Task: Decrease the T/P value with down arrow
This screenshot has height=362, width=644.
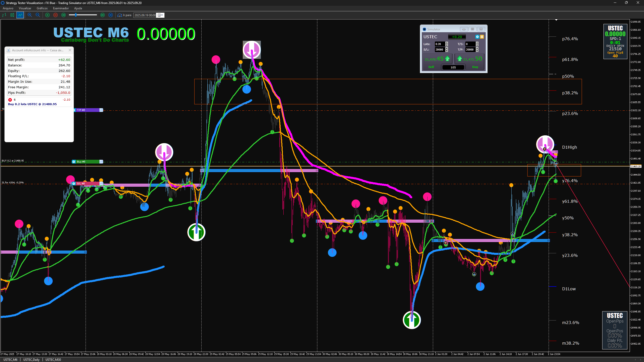Action: (477, 51)
